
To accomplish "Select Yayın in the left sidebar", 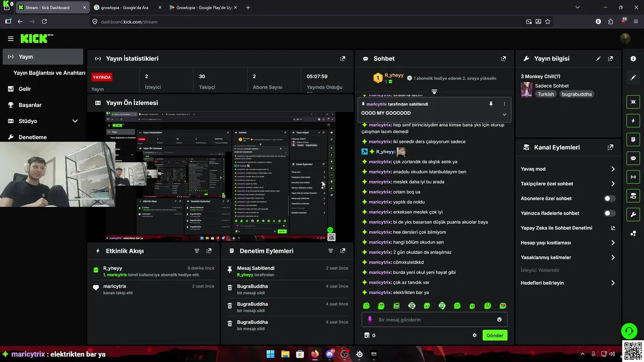I will (43, 57).
